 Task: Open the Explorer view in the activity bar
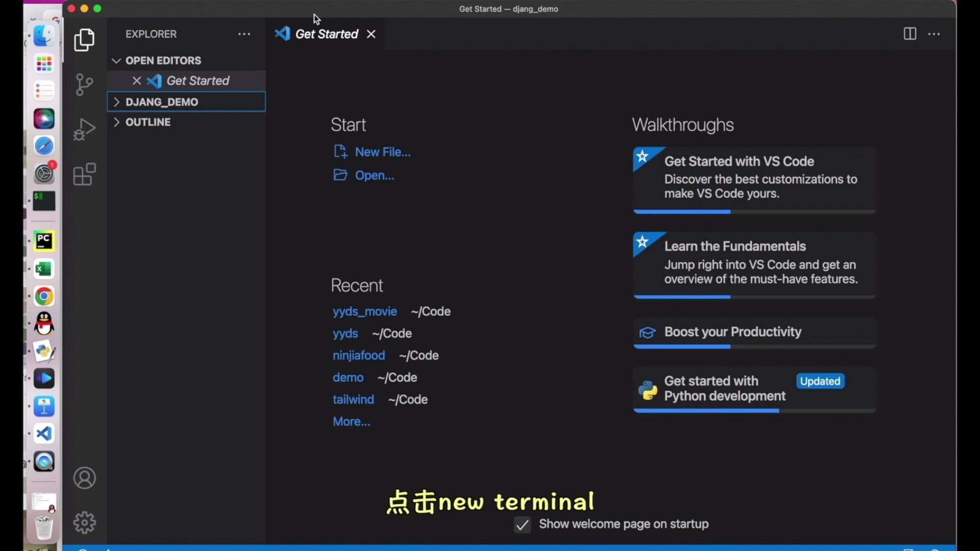[84, 40]
